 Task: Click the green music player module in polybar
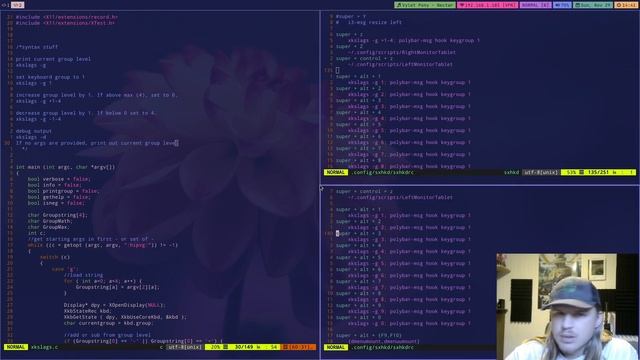pyautogui.click(x=425, y=5)
